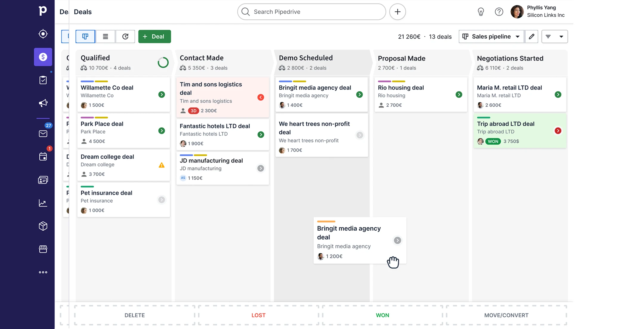Open the Insights chart icon in sidebar
644x329 pixels.
(43, 203)
